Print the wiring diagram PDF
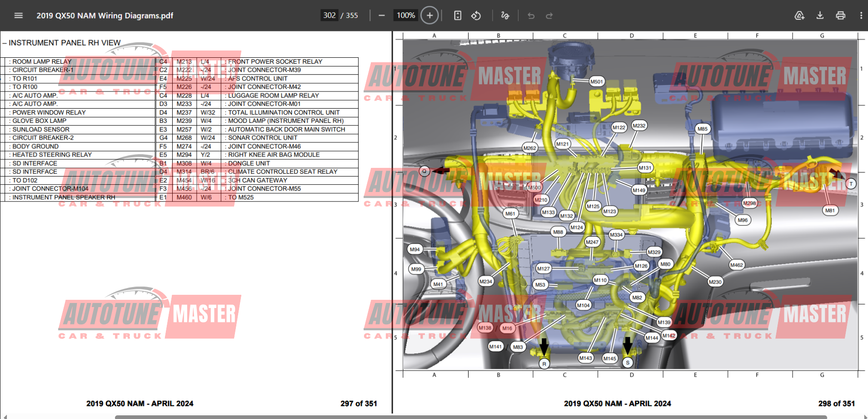 pos(840,15)
